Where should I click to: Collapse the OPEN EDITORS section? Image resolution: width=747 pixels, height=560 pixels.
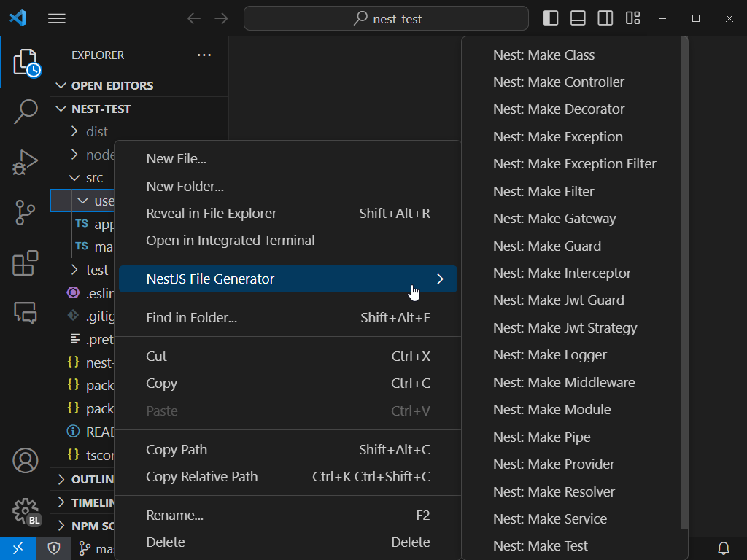139,86
